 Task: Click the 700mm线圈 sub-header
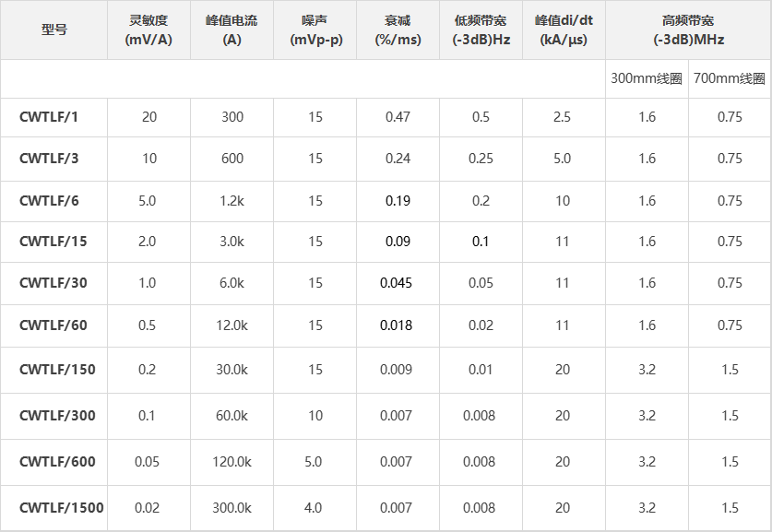point(730,78)
